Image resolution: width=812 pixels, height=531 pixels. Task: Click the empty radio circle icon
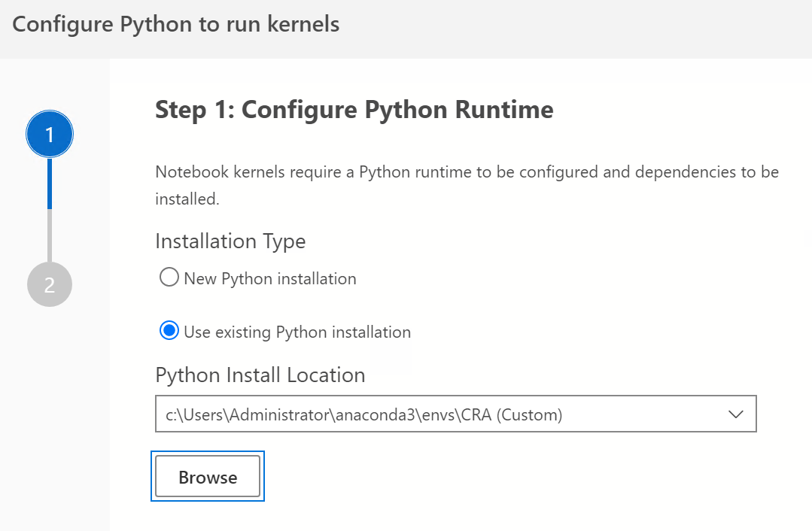pos(169,277)
